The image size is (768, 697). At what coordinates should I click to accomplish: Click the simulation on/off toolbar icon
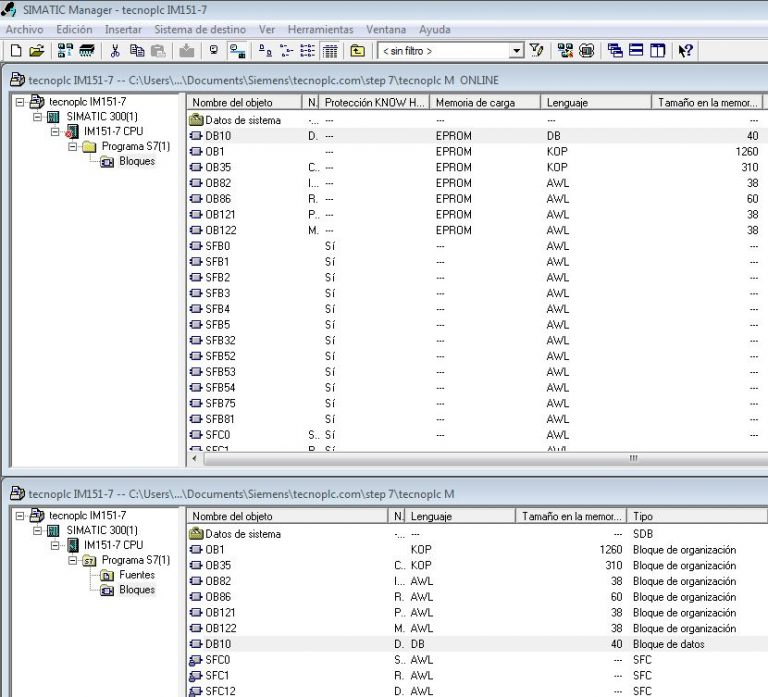click(587, 50)
